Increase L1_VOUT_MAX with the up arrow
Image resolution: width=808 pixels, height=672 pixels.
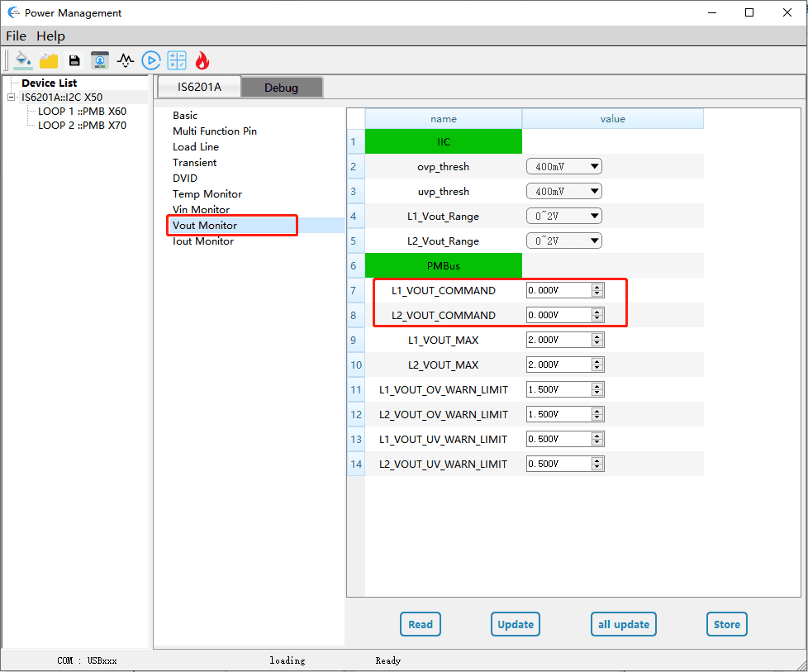coord(597,336)
